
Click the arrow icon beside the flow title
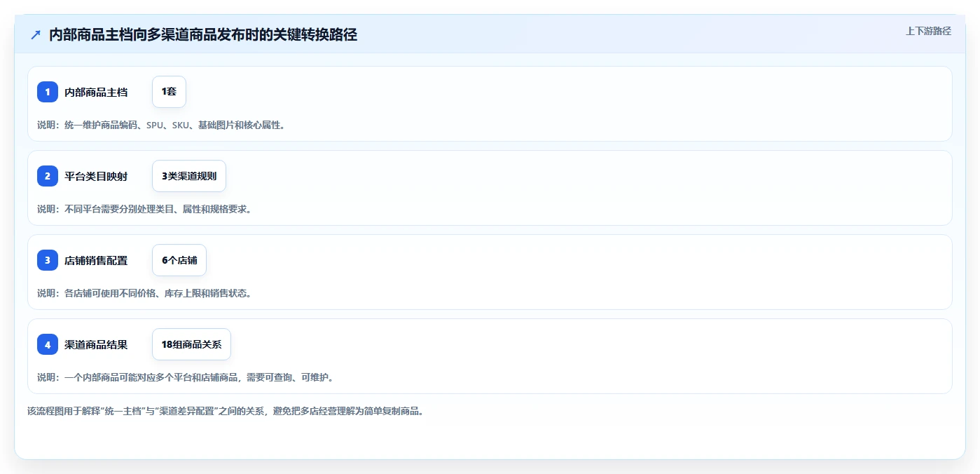pyautogui.click(x=36, y=34)
